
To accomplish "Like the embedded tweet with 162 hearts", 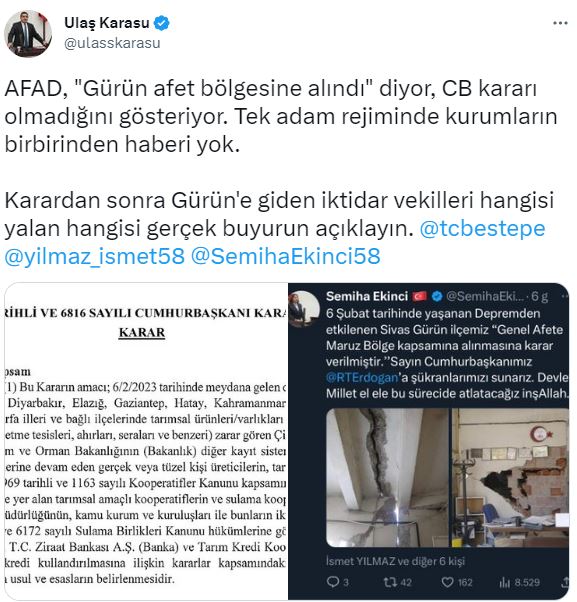I will tap(448, 582).
